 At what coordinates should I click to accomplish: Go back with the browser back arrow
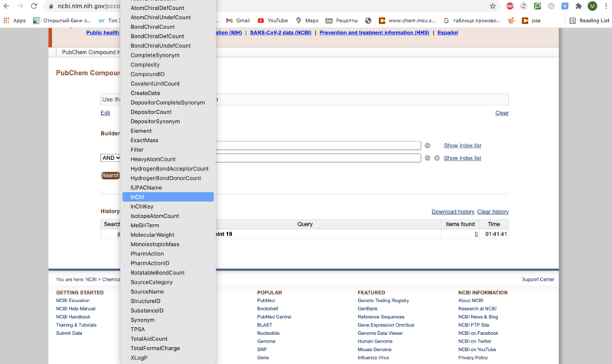(x=6, y=6)
